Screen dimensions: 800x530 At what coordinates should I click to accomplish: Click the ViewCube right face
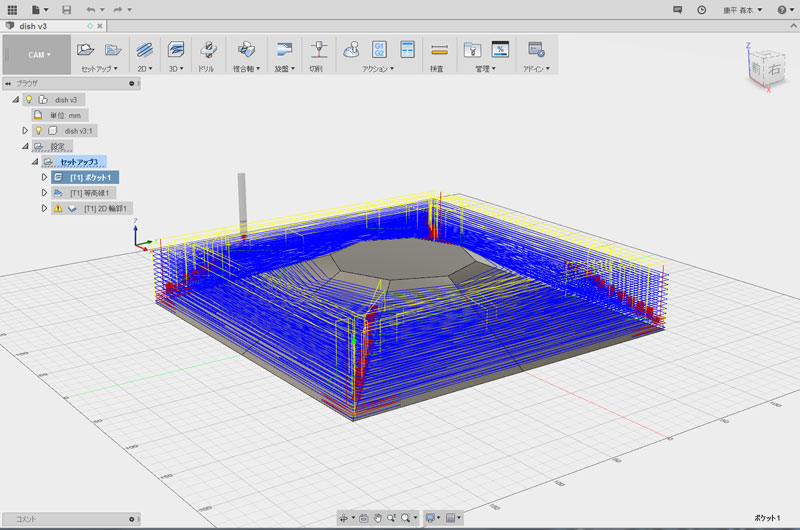pyautogui.click(x=774, y=69)
